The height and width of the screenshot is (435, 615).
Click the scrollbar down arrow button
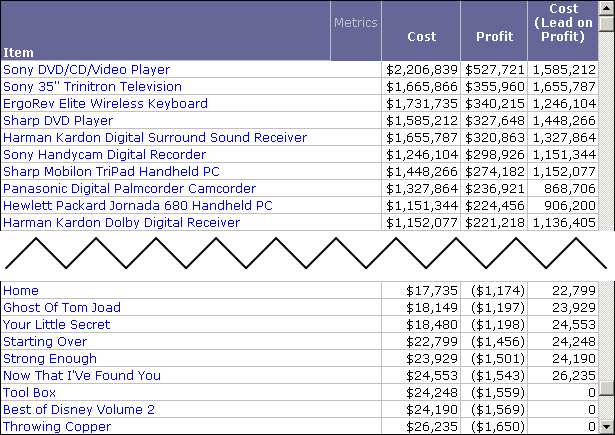(607, 428)
